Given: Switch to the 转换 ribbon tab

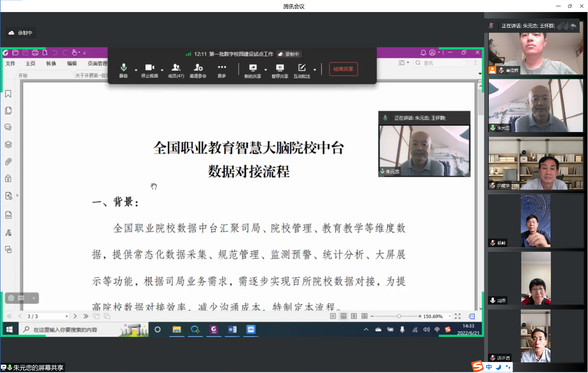Looking at the screenshot, I should (x=51, y=64).
